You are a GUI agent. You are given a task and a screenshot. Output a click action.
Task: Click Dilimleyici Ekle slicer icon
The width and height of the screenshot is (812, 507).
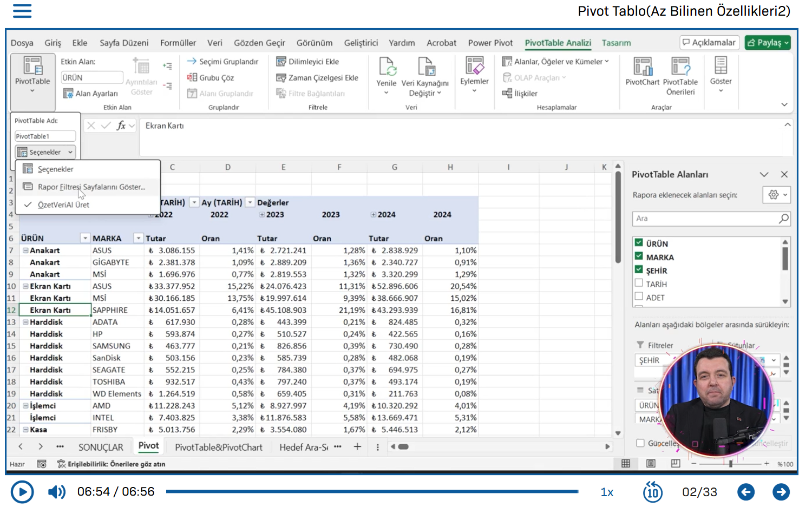(281, 62)
